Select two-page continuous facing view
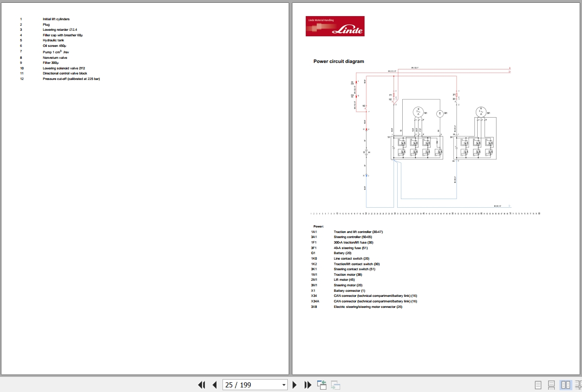582x392 pixels. coord(578,385)
